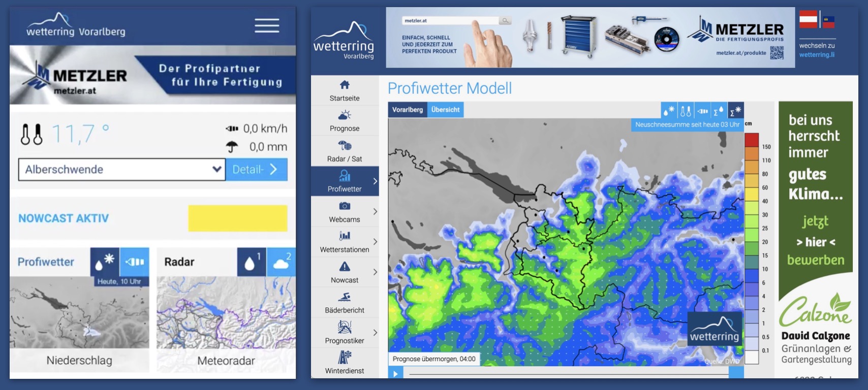This screenshot has width=868, height=390.
Task: Open Detail for the selected location
Action: click(x=257, y=170)
